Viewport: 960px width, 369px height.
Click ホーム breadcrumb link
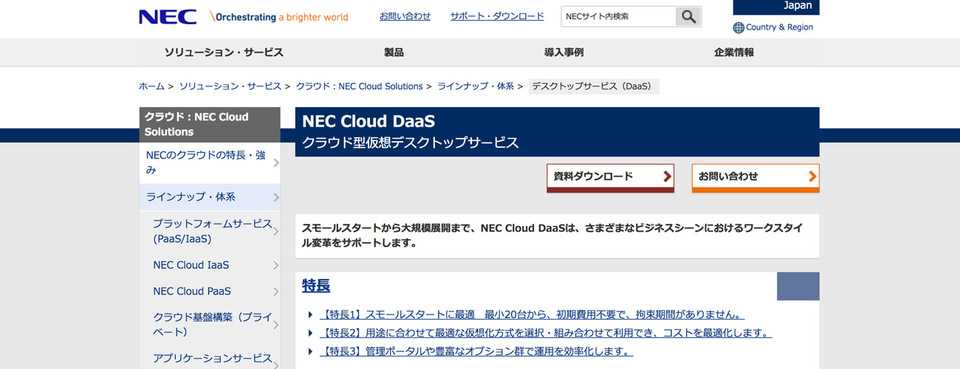click(x=151, y=86)
